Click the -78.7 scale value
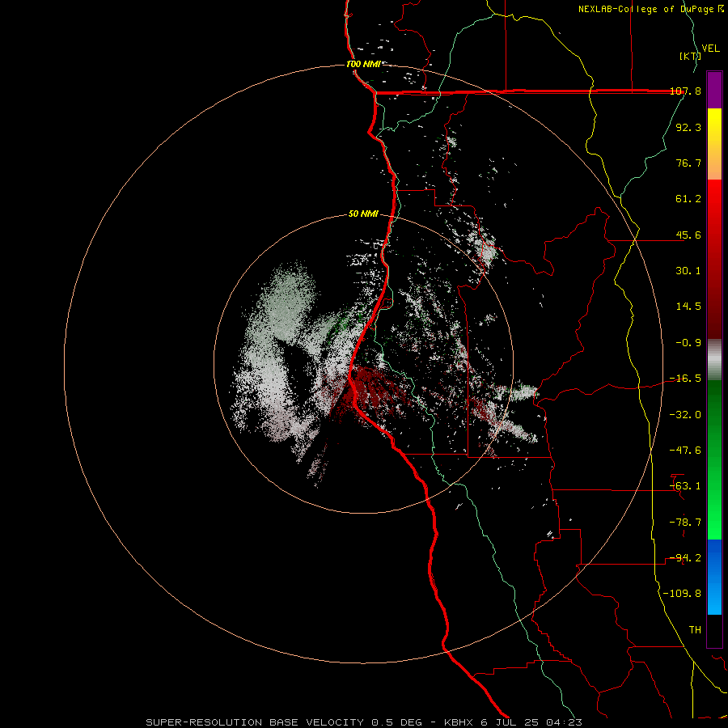The image size is (728, 728). point(685,523)
